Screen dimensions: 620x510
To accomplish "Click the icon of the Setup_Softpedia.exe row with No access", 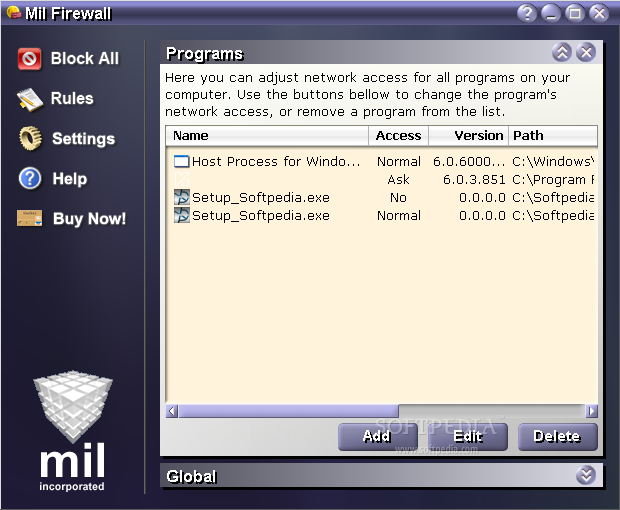I will (181, 197).
